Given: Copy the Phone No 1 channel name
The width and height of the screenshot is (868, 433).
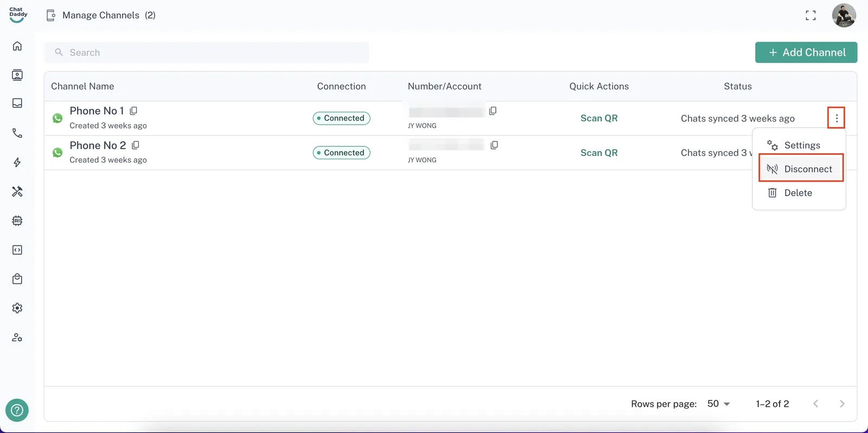Looking at the screenshot, I should (133, 111).
